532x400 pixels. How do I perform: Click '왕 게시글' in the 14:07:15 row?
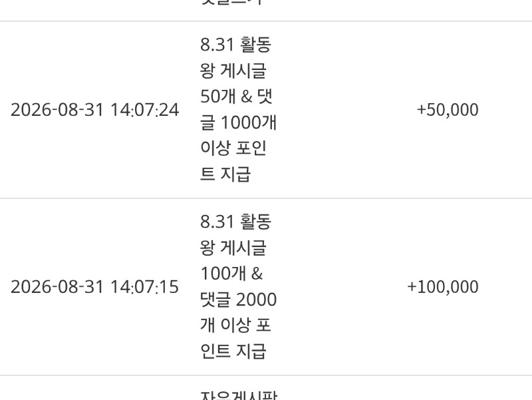point(233,248)
